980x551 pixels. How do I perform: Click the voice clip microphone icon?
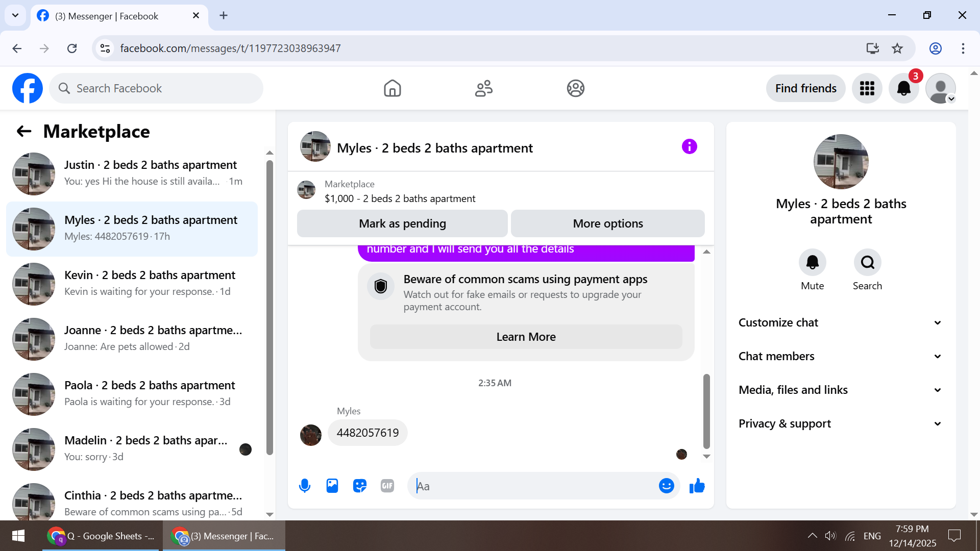305,486
